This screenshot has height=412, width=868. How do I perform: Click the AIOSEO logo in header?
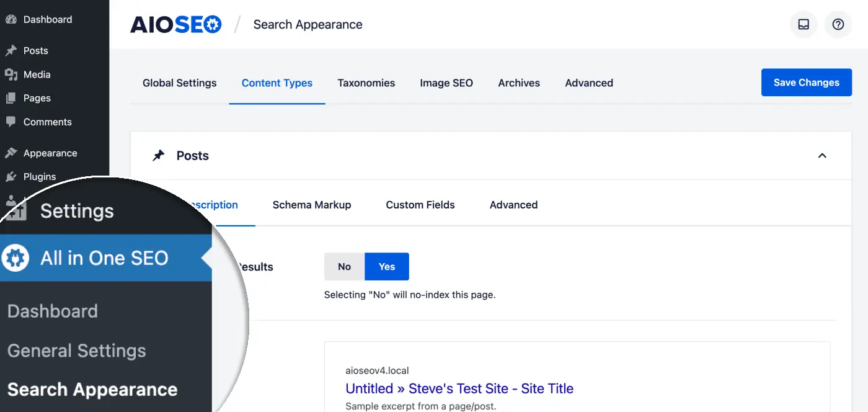click(175, 25)
